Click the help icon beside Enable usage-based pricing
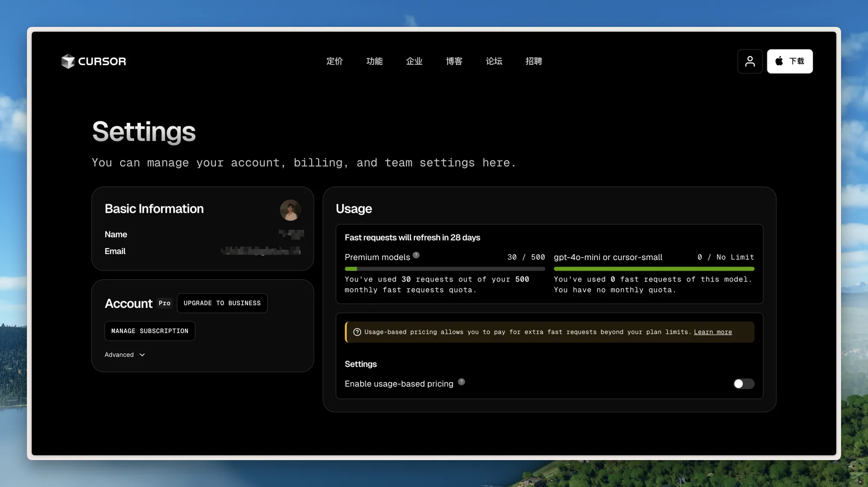Screen dimensions: 868x487 [461, 382]
